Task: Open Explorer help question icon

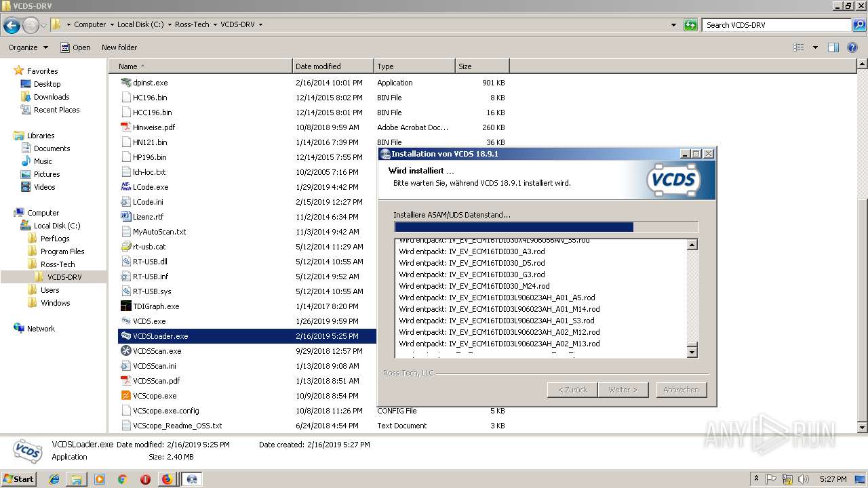Action: click(854, 47)
